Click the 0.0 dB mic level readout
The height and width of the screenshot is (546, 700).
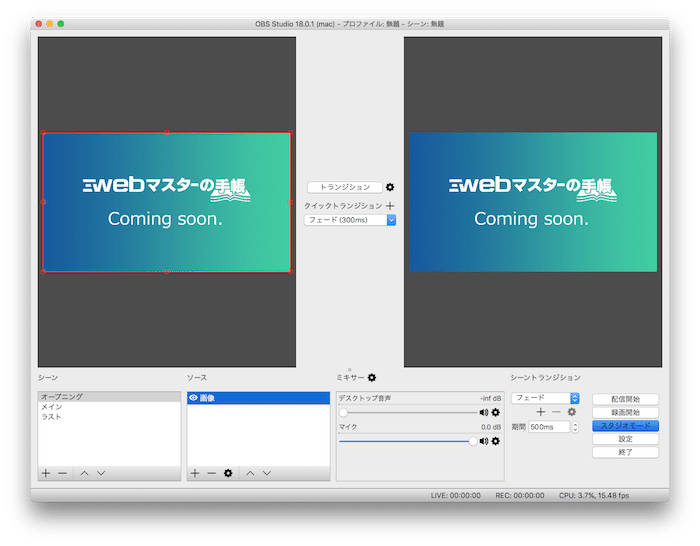[x=491, y=427]
